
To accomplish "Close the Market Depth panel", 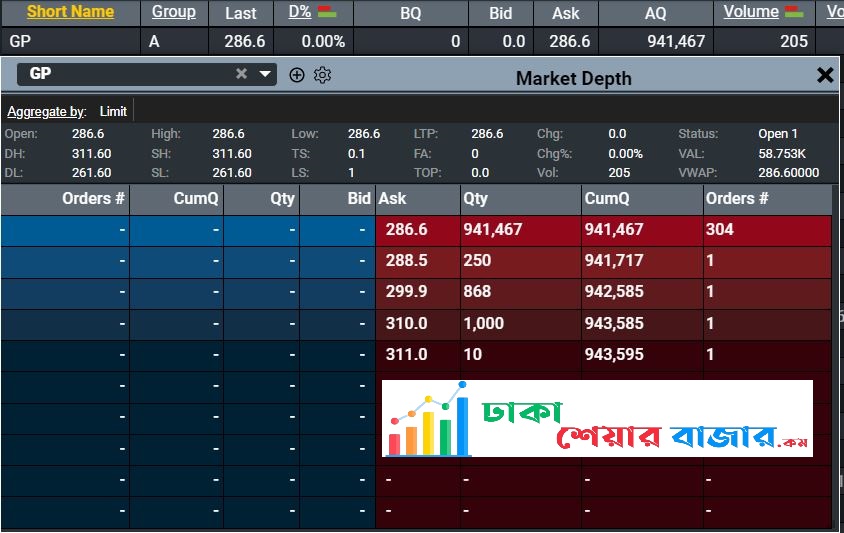I will pos(825,75).
